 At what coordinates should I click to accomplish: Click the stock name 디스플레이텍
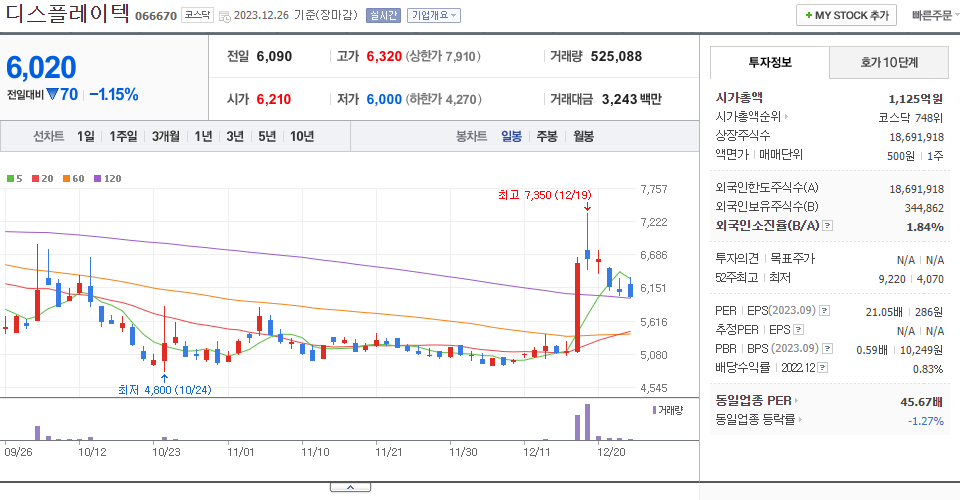68,13
